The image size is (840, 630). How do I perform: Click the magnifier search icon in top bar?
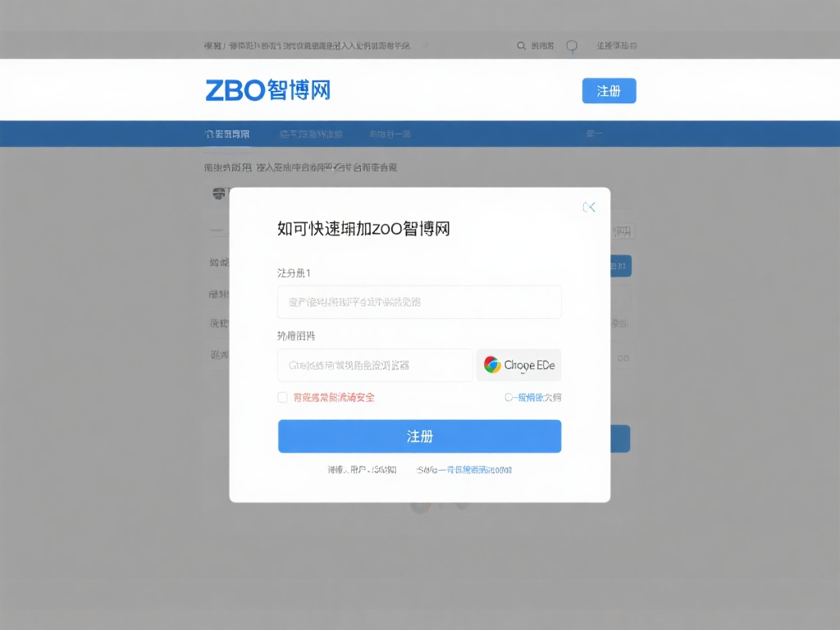522,46
